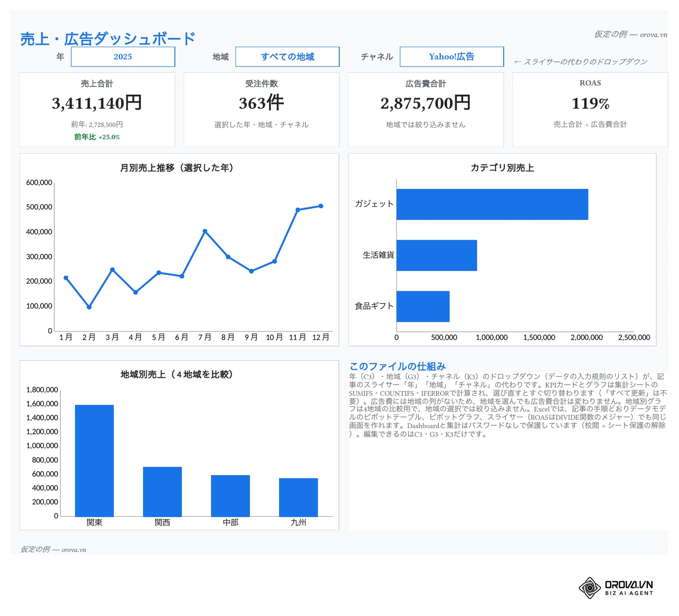This screenshot has width=679, height=616.
Task: Click the 広告費合計 value 2,875,700円
Action: 426,103
